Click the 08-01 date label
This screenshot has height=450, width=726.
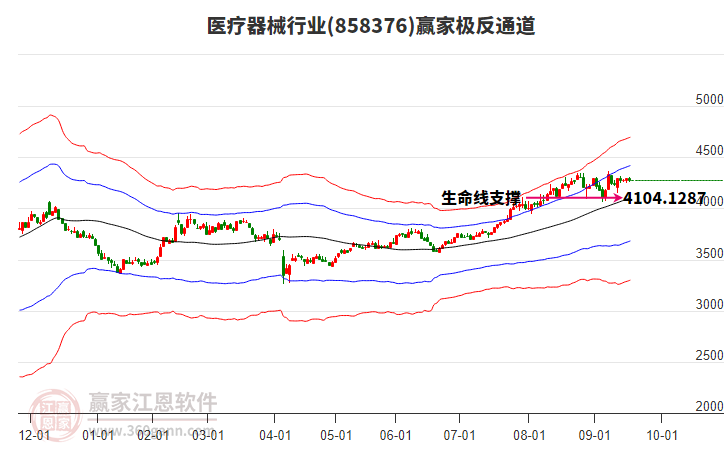(529, 435)
